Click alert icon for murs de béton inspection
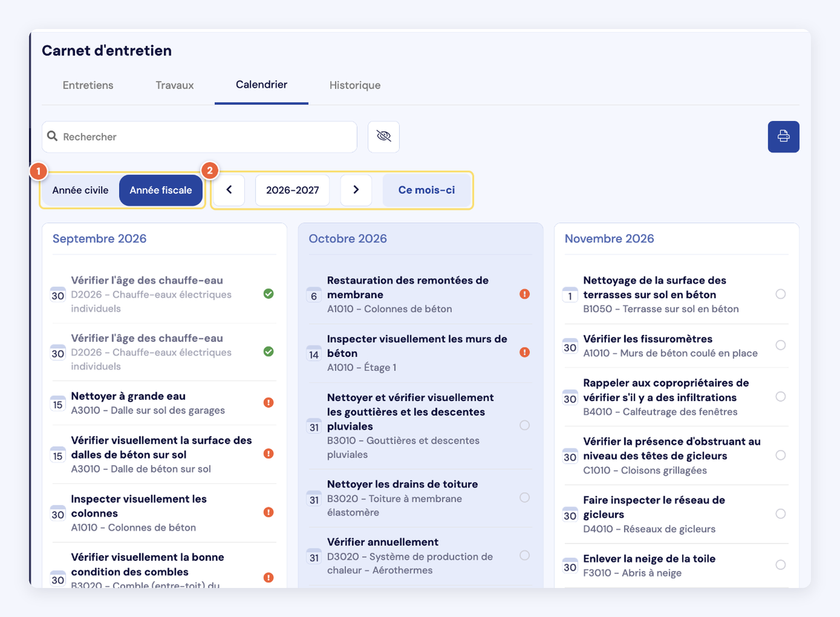 pos(524,352)
